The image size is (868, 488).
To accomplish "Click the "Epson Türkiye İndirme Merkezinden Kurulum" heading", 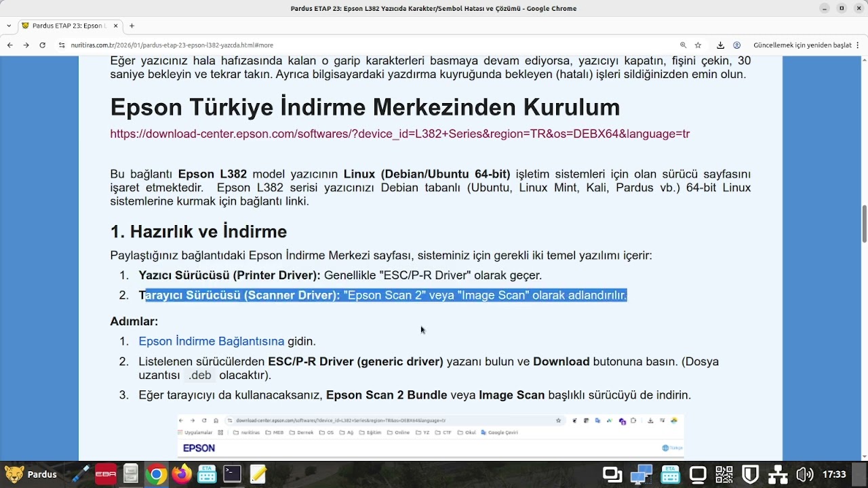I will pos(365,107).
